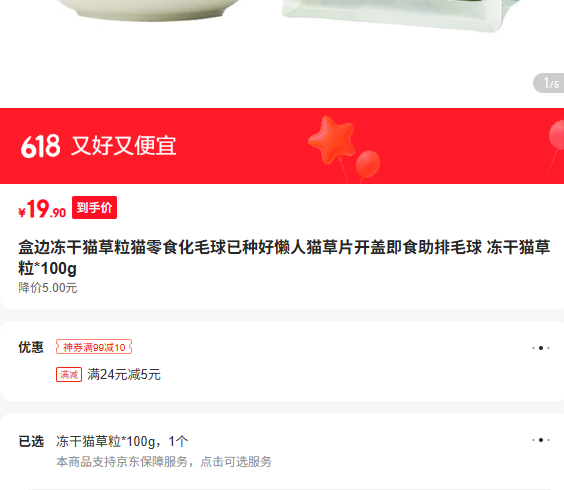564x490 pixels.
Task: Click the small red balloon on the banner
Action: point(368,164)
